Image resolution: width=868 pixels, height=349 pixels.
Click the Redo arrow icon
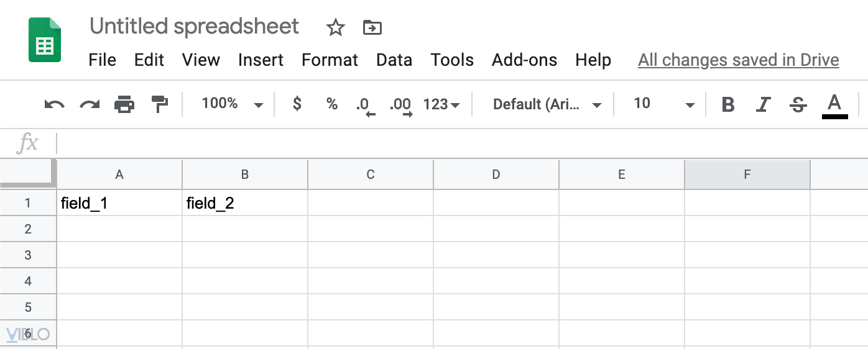click(90, 104)
